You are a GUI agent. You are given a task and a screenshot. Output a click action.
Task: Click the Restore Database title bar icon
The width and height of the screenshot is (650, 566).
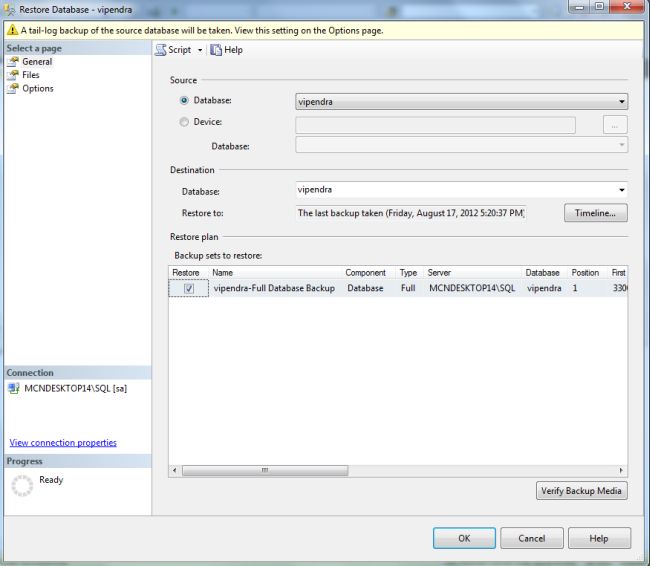pos(9,9)
